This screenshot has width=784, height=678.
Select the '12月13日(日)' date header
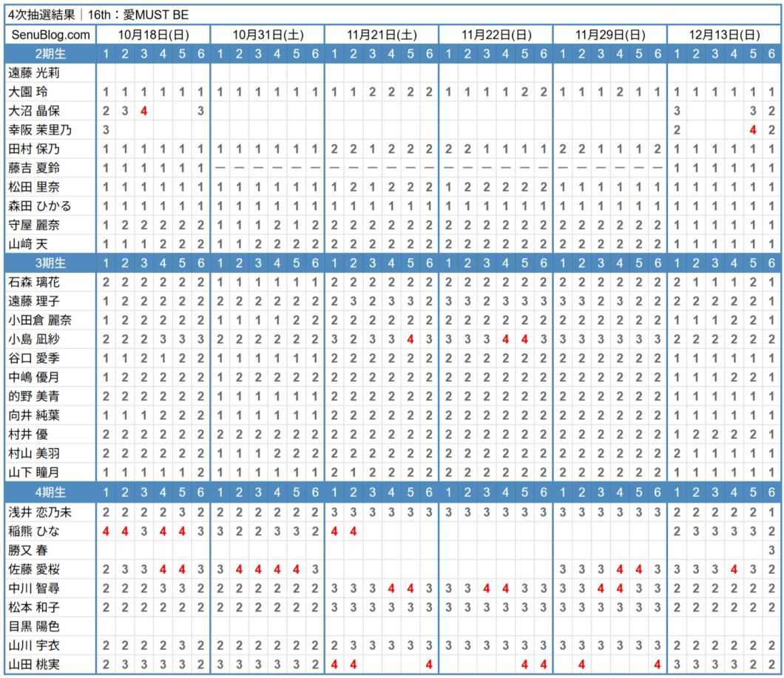(725, 35)
